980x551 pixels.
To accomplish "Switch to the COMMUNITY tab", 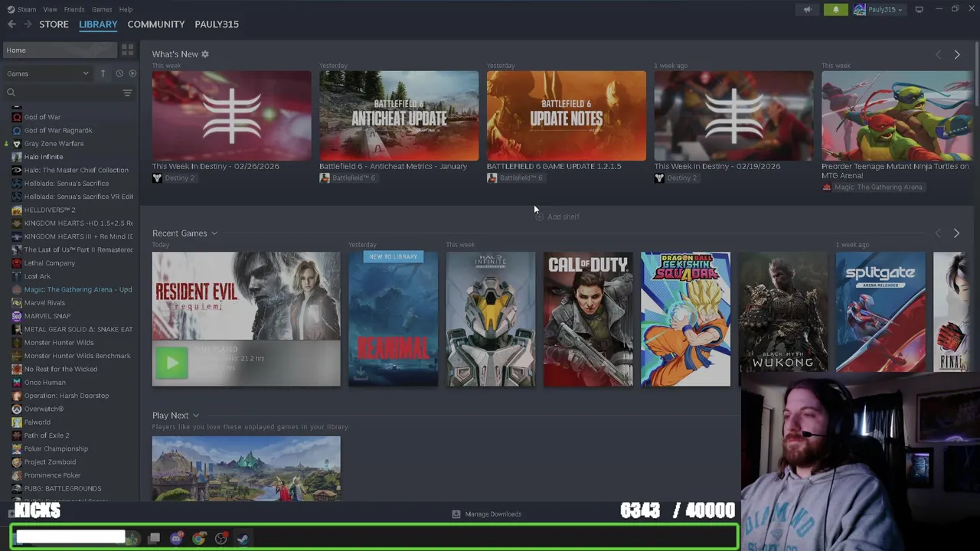I will point(156,24).
